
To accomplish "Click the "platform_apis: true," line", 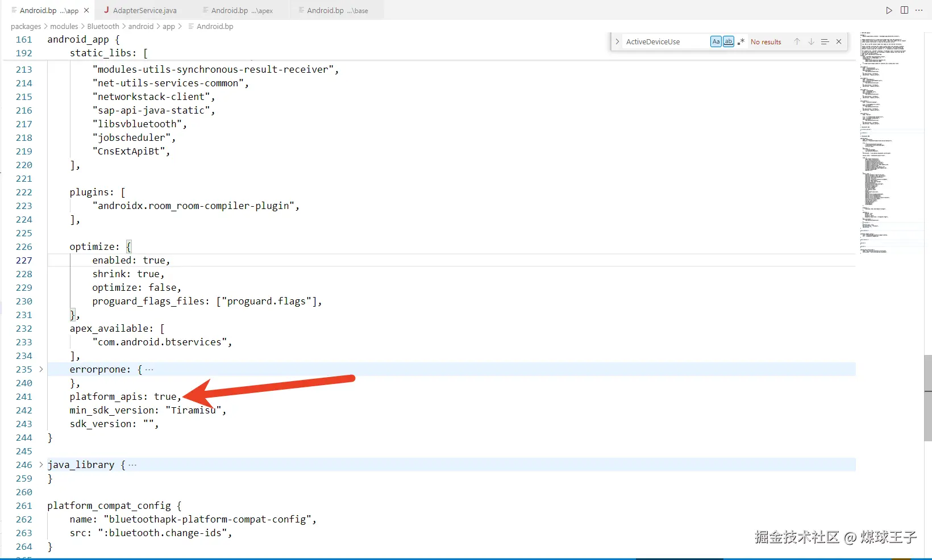I will coord(126,396).
